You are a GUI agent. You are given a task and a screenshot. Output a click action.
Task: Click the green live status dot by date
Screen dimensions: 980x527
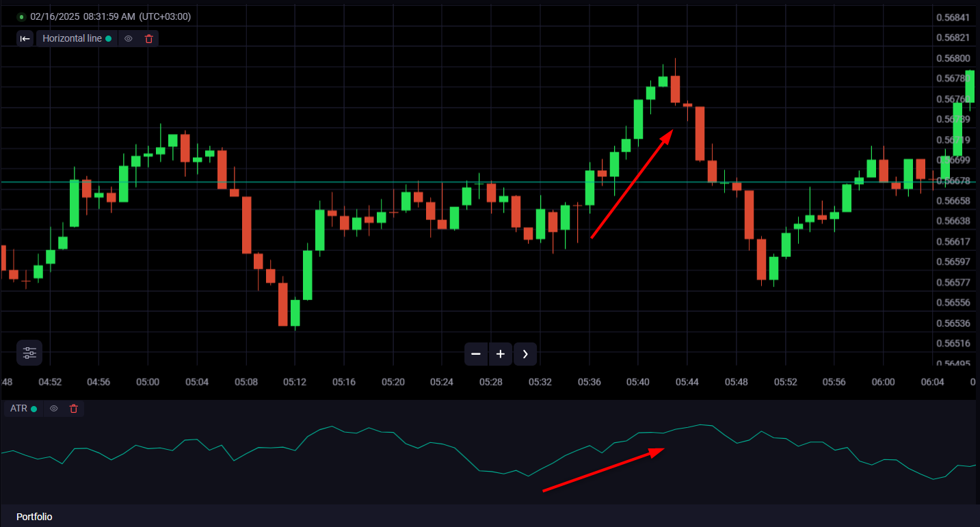point(22,16)
